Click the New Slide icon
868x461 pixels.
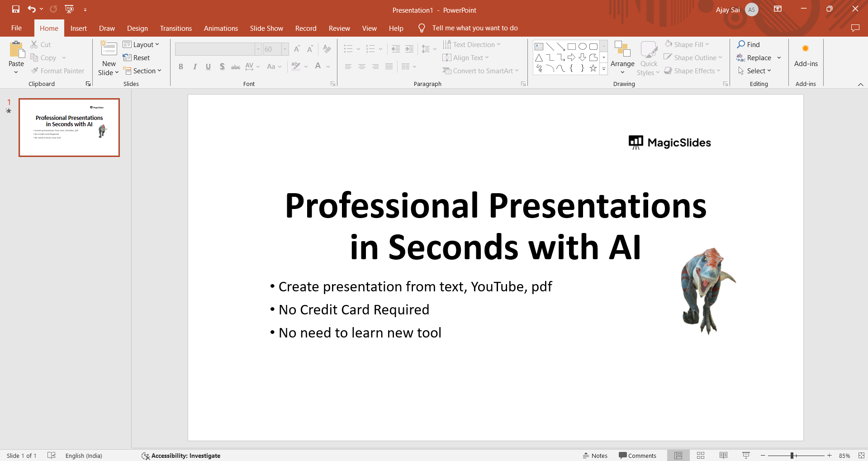[x=109, y=49]
